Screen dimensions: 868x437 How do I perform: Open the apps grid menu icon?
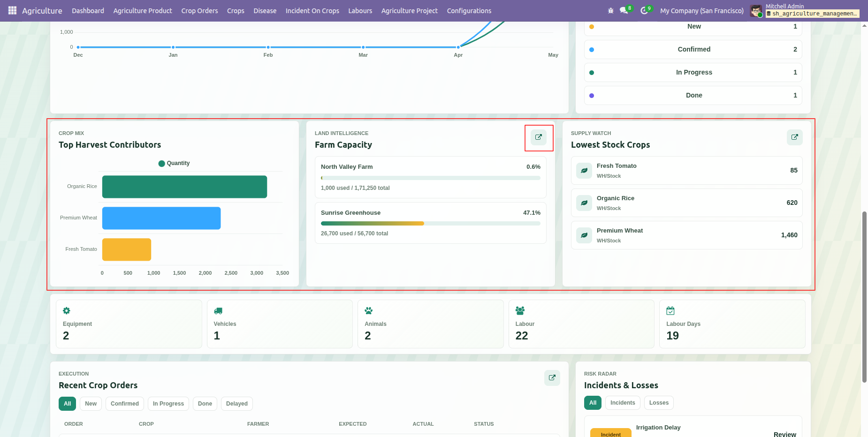(13, 10)
